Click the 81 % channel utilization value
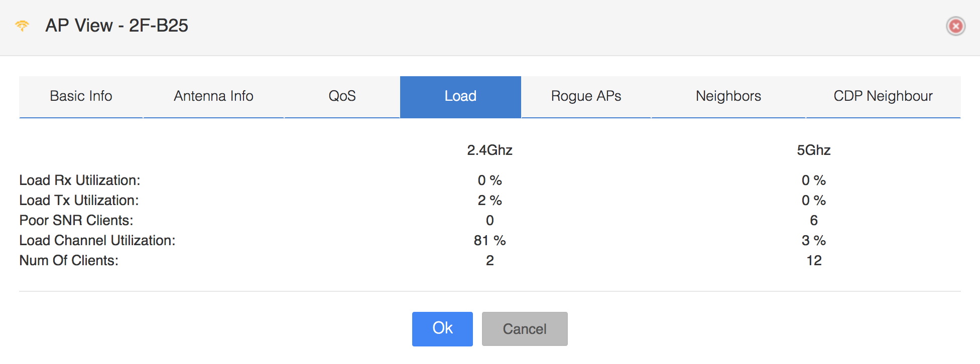 pos(489,241)
